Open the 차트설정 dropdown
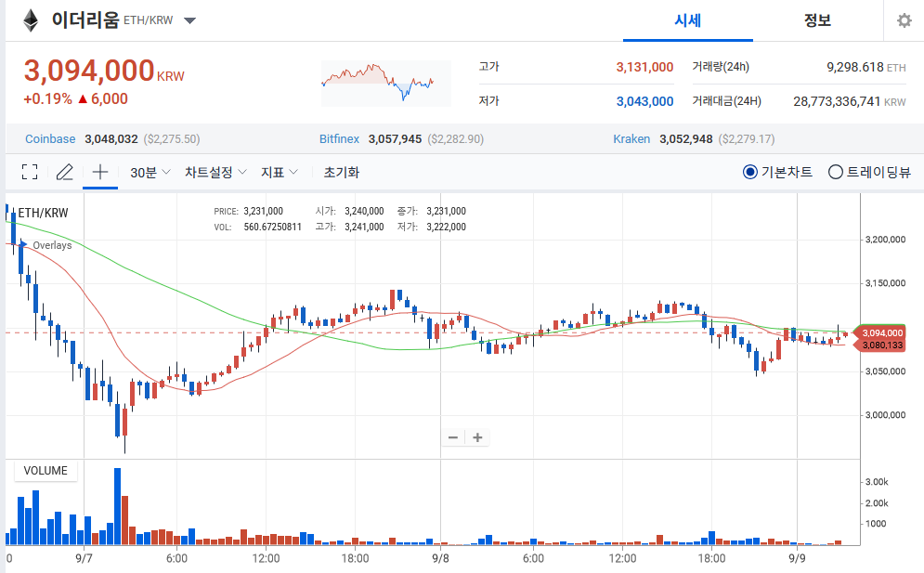The image size is (924, 573). (x=215, y=172)
